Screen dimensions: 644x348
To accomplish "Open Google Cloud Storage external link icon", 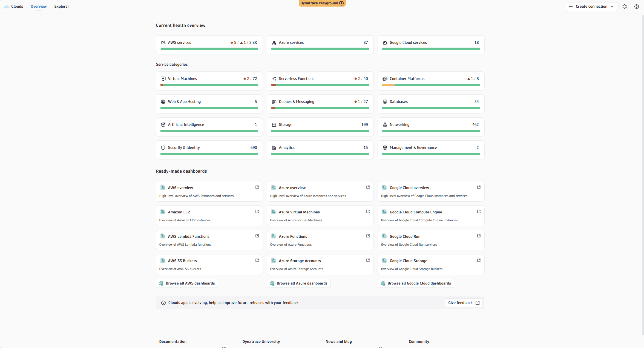I will click(x=479, y=260).
